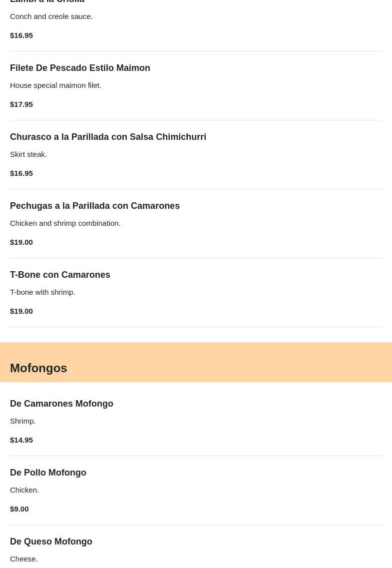Click "Chicken and shrimp combination." description
This screenshot has width=392, height=568.
[65, 223]
